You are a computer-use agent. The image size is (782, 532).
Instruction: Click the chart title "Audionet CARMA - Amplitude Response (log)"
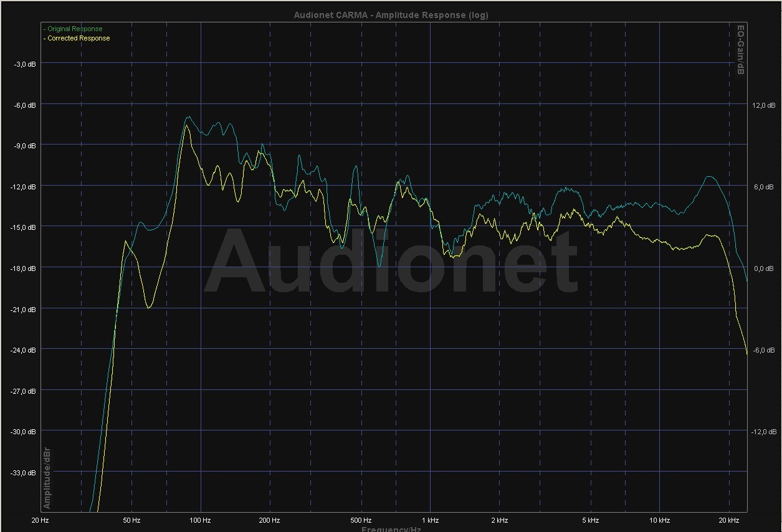point(391,15)
